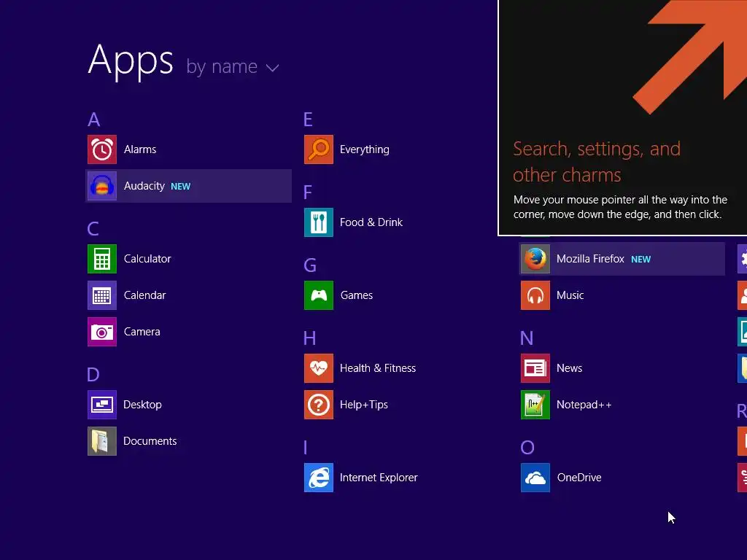The height and width of the screenshot is (560, 747).
Task: Open the Alarms app icon
Action: pos(102,149)
